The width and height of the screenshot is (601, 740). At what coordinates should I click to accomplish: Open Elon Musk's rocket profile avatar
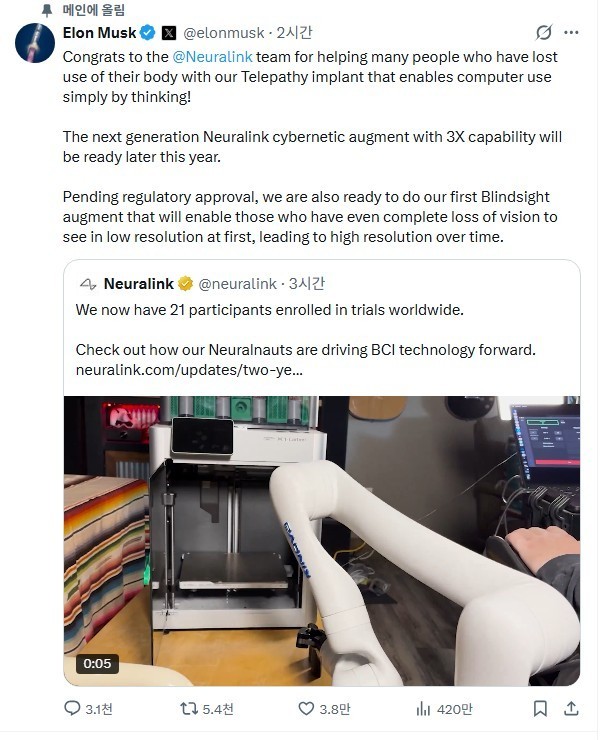point(35,43)
